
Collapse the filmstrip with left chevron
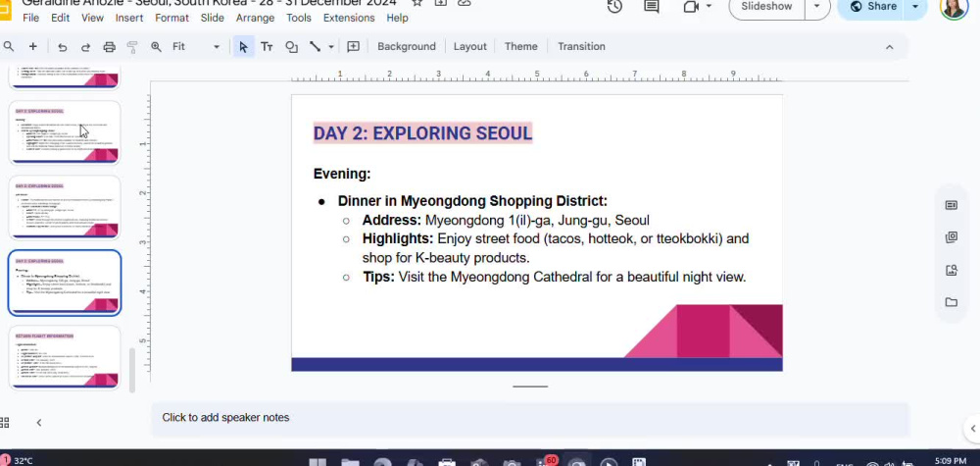[x=39, y=423]
